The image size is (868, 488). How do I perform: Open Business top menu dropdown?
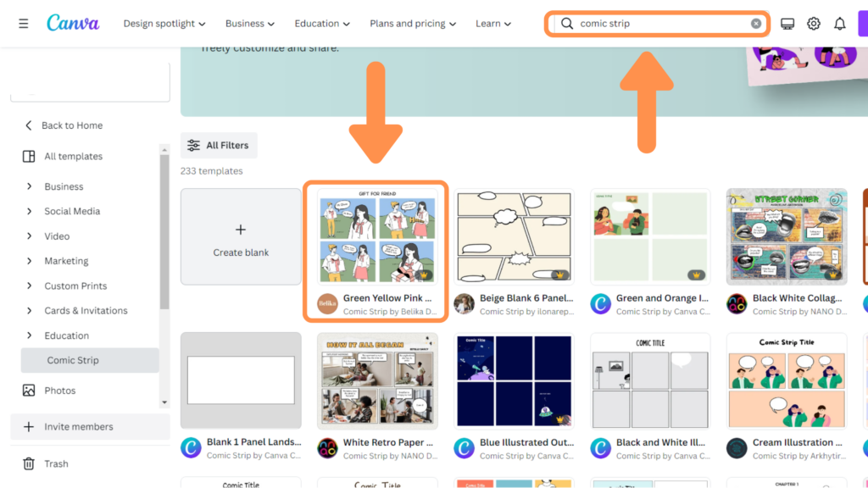click(250, 23)
